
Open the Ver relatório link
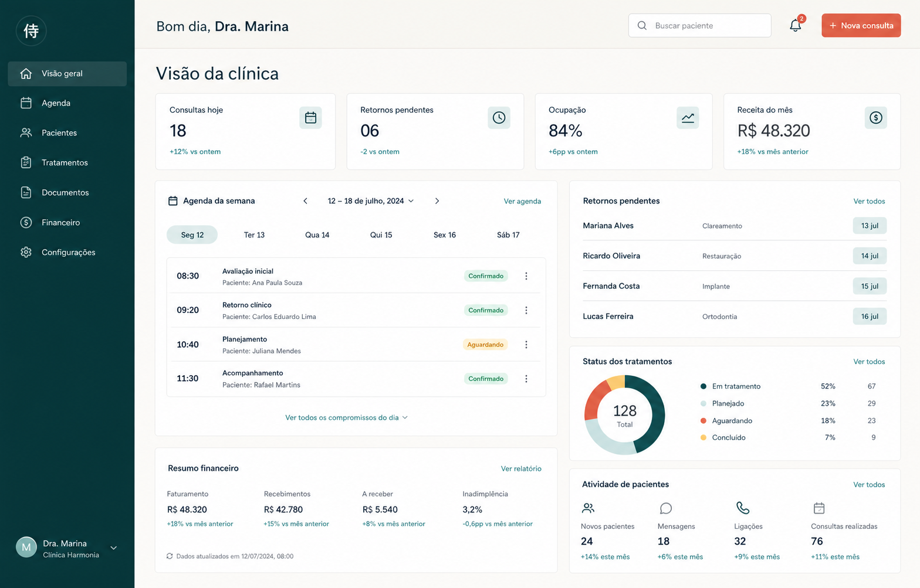pyautogui.click(x=521, y=468)
